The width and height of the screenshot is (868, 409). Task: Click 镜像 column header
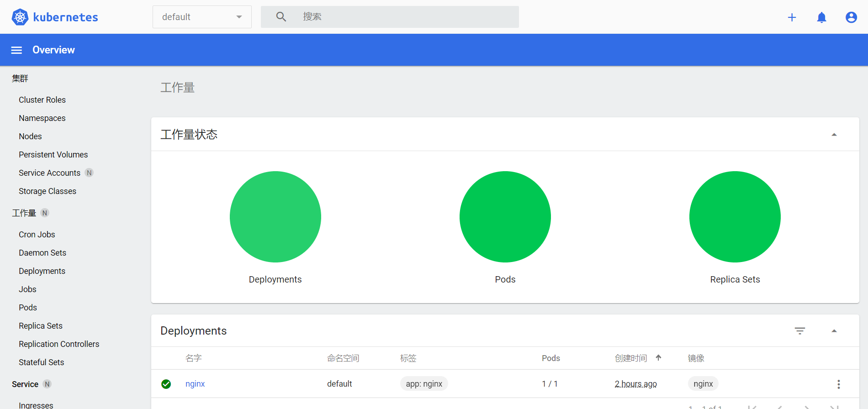(696, 358)
